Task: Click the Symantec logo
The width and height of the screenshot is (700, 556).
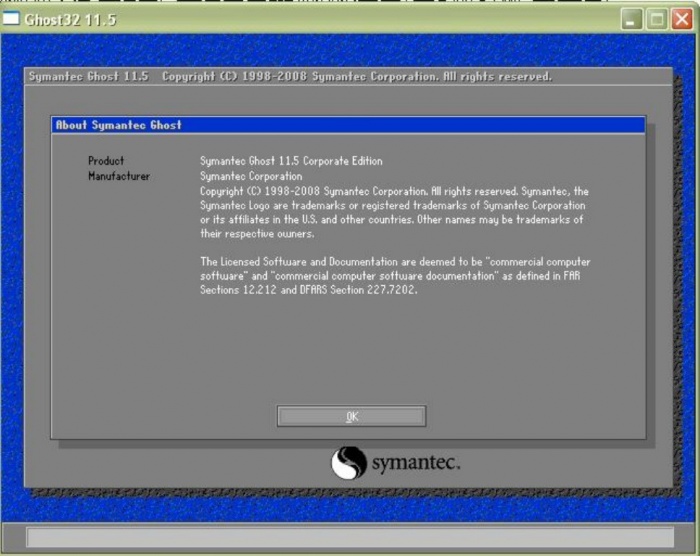Action: (x=395, y=463)
